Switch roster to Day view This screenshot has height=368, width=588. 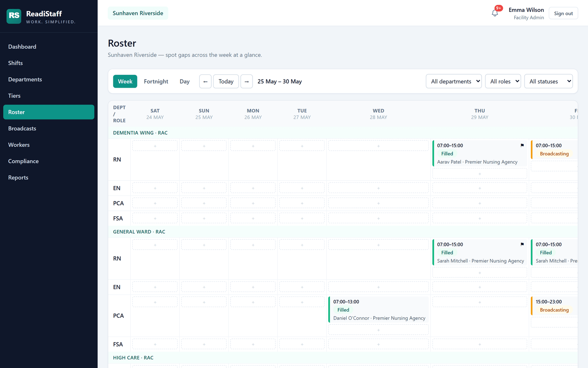pos(184,81)
